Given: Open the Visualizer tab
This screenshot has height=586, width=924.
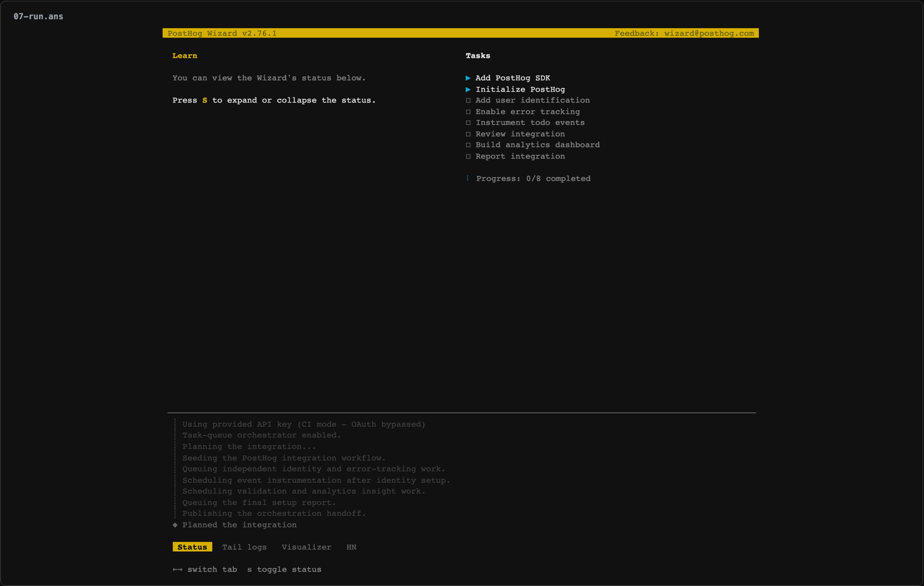Looking at the screenshot, I should [307, 547].
